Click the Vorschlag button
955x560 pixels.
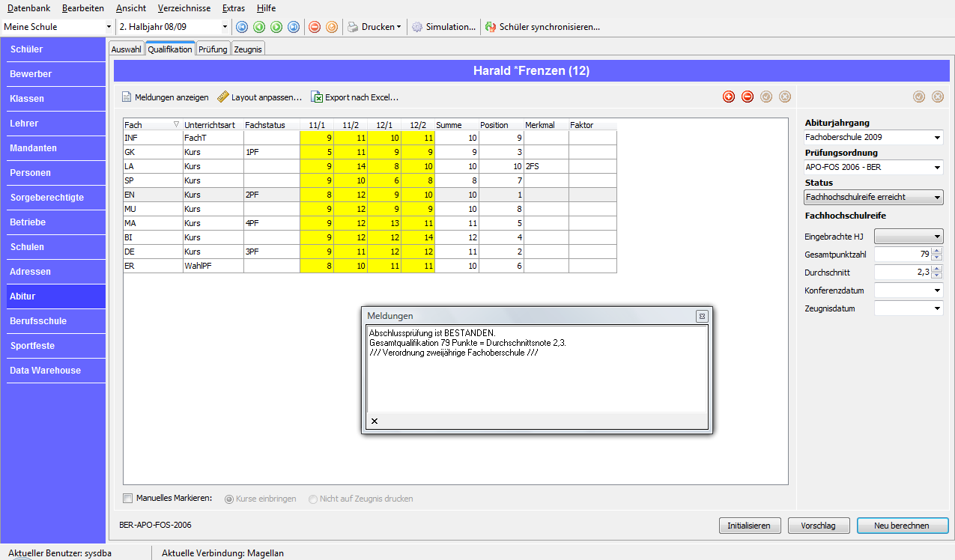click(x=818, y=526)
